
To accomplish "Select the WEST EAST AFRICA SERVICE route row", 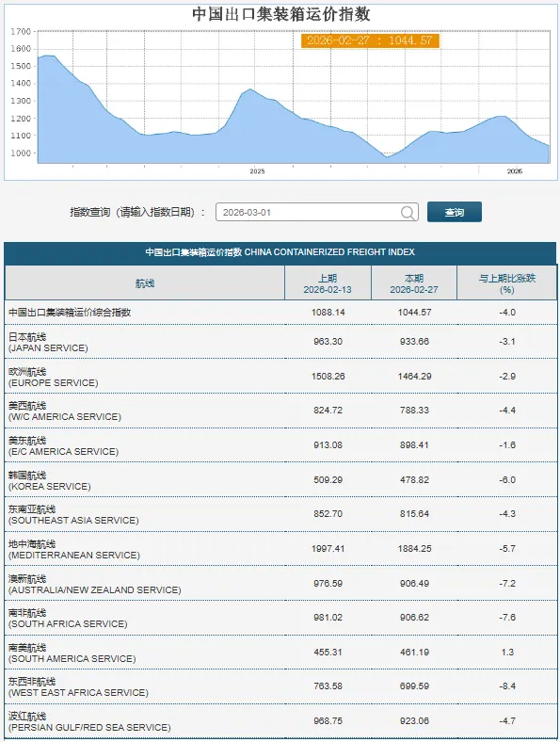I will (x=280, y=686).
